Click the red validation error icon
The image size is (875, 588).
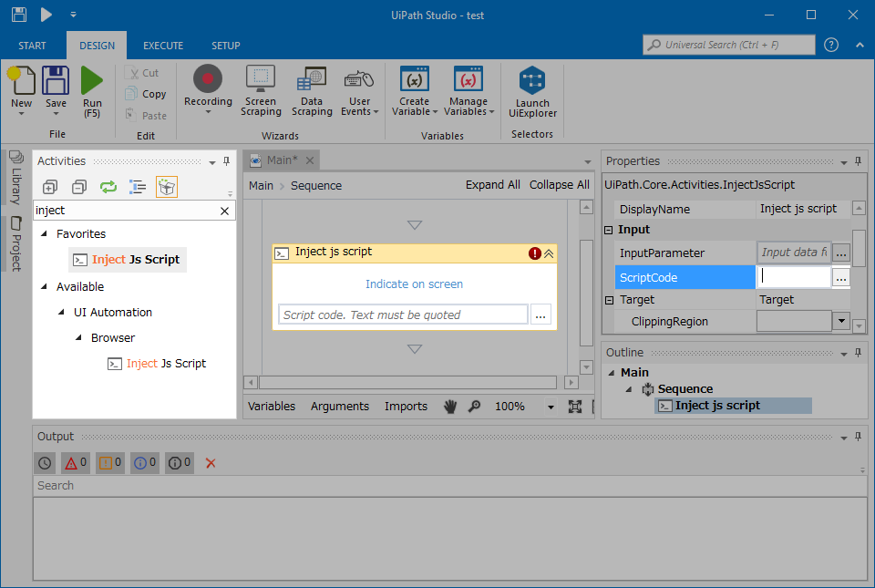pos(535,253)
